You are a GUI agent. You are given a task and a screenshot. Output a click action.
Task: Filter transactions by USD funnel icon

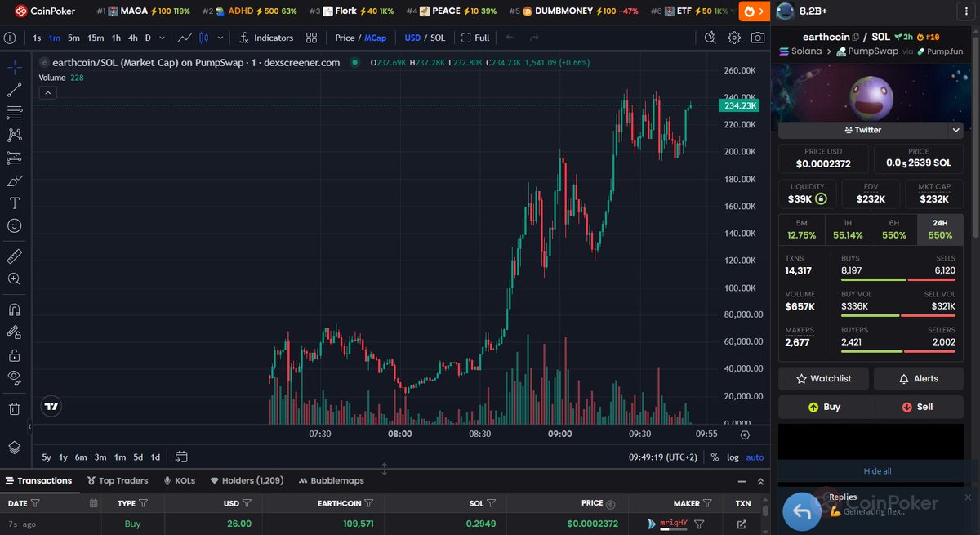click(247, 503)
